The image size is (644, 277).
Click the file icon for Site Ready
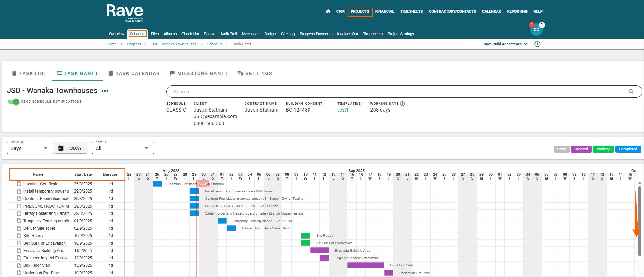click(x=19, y=236)
